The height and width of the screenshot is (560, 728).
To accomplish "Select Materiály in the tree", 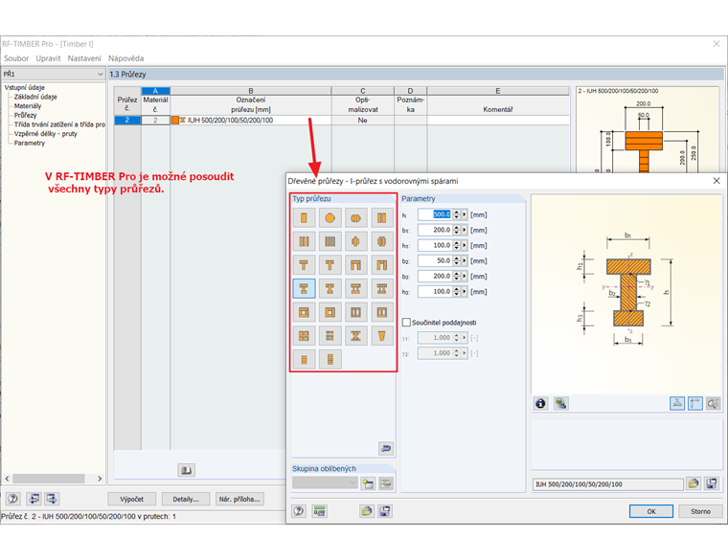I will [x=28, y=106].
